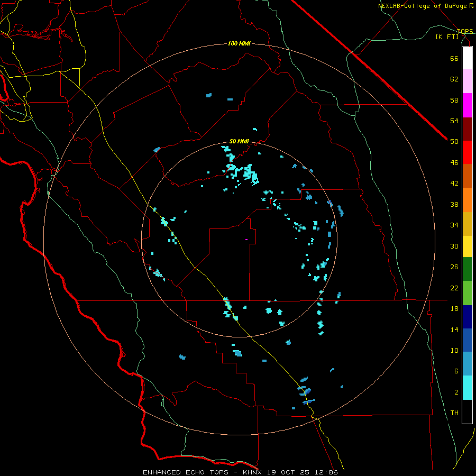Image resolution: width=476 pixels, height=476 pixels.
Task: Click the 38 legend value
Action: click(454, 204)
